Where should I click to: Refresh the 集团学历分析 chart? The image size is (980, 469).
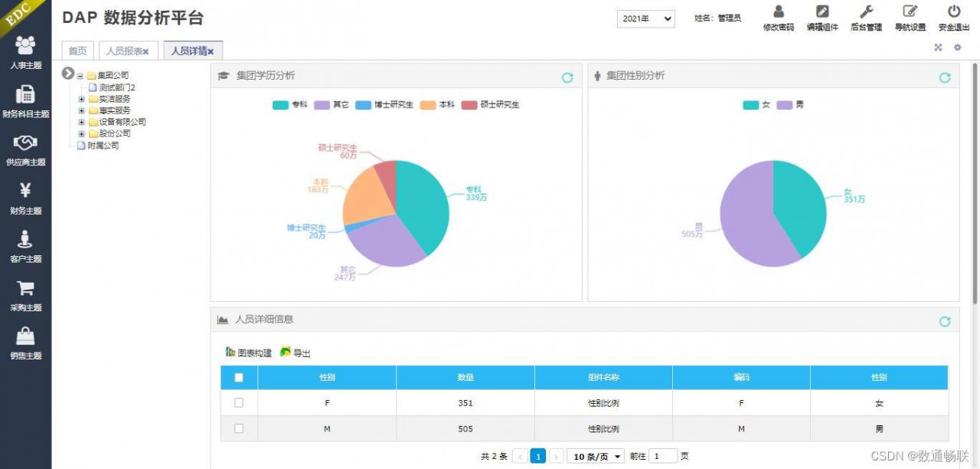pyautogui.click(x=567, y=77)
